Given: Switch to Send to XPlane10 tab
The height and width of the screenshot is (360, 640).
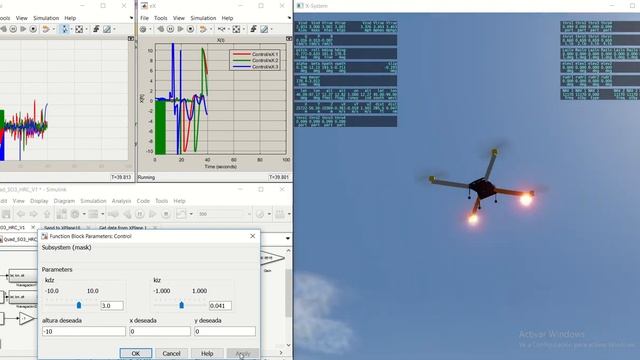Looking at the screenshot, I should point(62,227).
